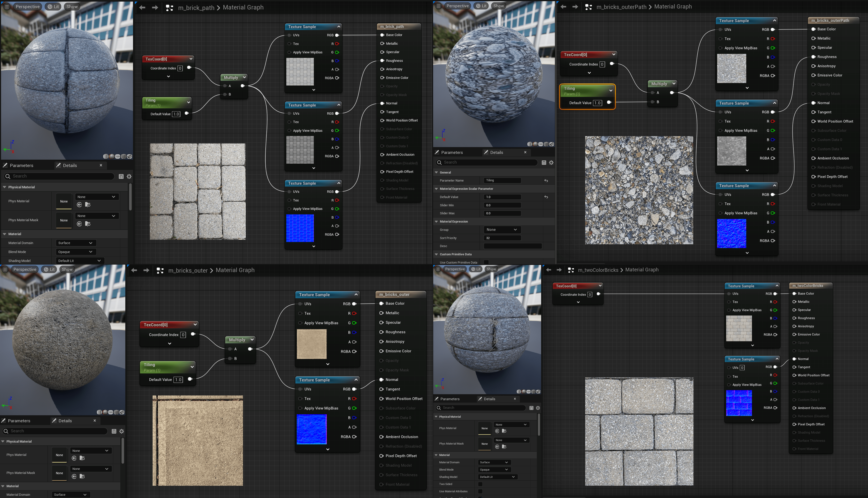The height and width of the screenshot is (498, 868).
Task: Click the Show button in the viewport
Action: click(72, 6)
